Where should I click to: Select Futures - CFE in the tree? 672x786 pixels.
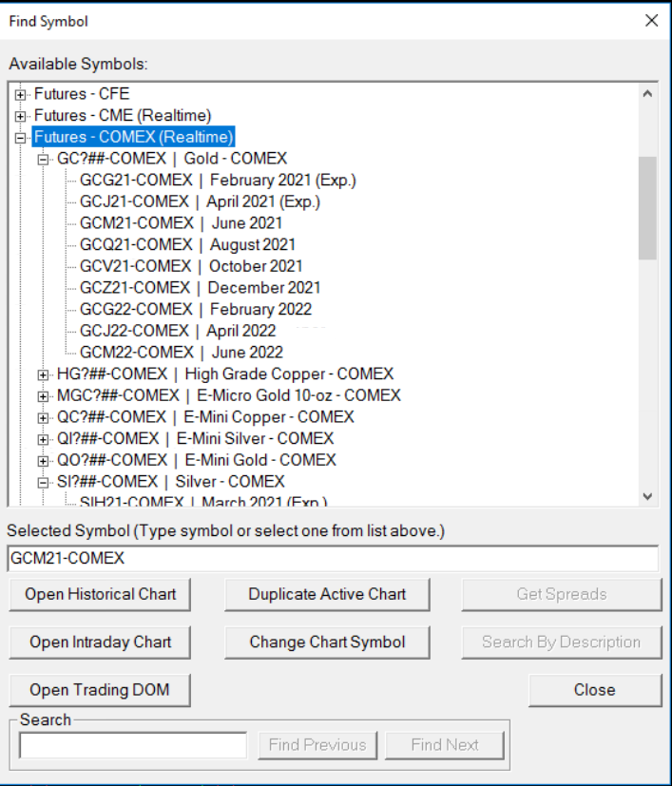82,94
